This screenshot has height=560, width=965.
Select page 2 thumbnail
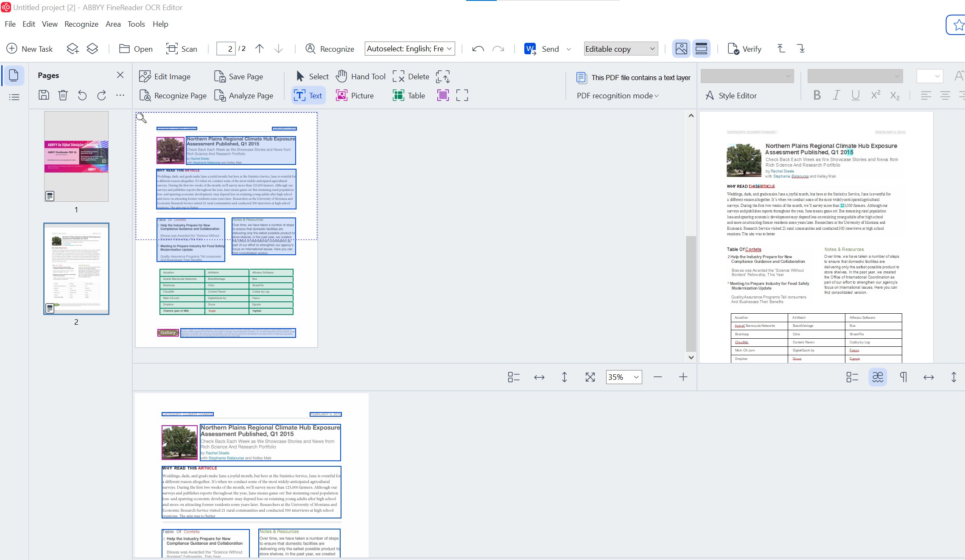click(x=76, y=269)
